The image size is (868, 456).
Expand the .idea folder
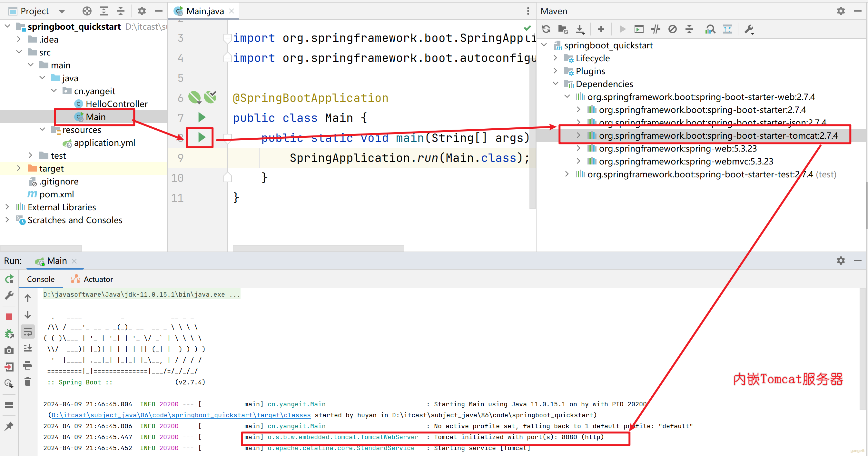point(19,39)
